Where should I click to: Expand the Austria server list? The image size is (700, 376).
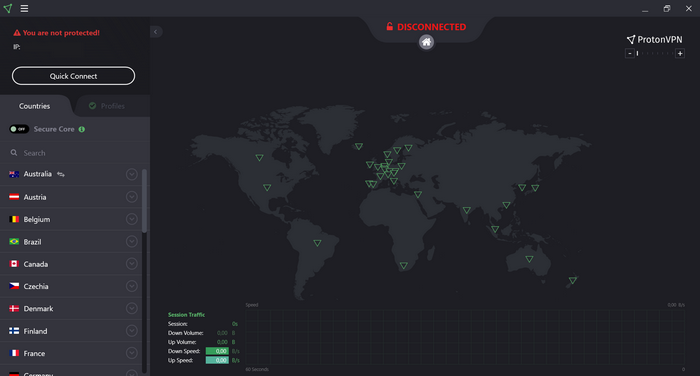pos(131,196)
